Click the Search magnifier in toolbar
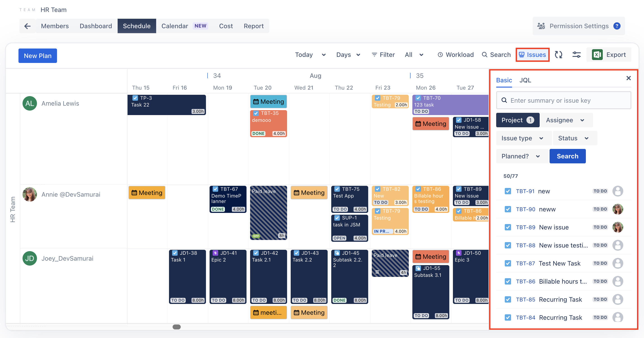Viewport: 644px width, 338px height. click(x=484, y=55)
